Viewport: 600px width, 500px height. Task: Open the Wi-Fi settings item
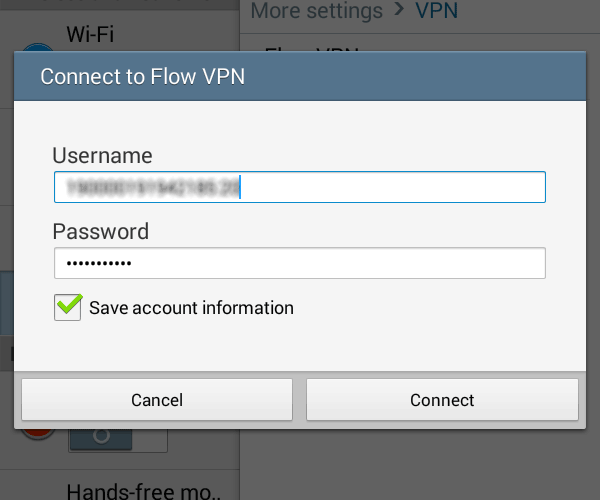pos(90,34)
